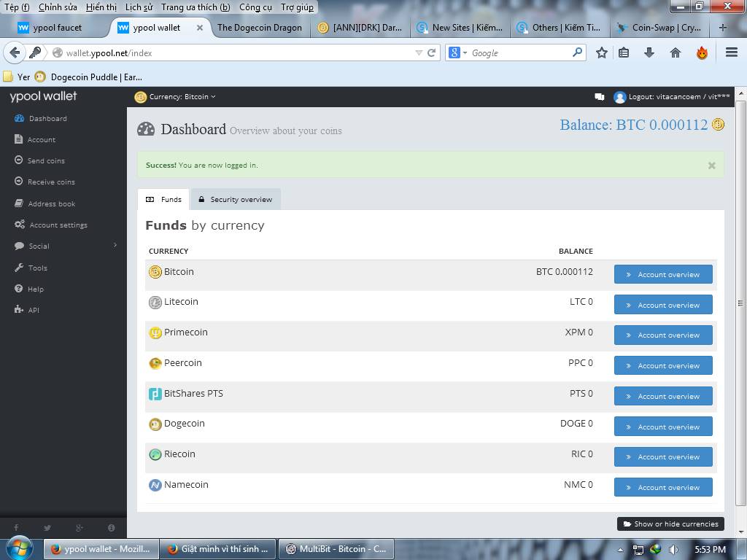
Task: Open the Dashboard sidebar item
Action: (x=41, y=119)
